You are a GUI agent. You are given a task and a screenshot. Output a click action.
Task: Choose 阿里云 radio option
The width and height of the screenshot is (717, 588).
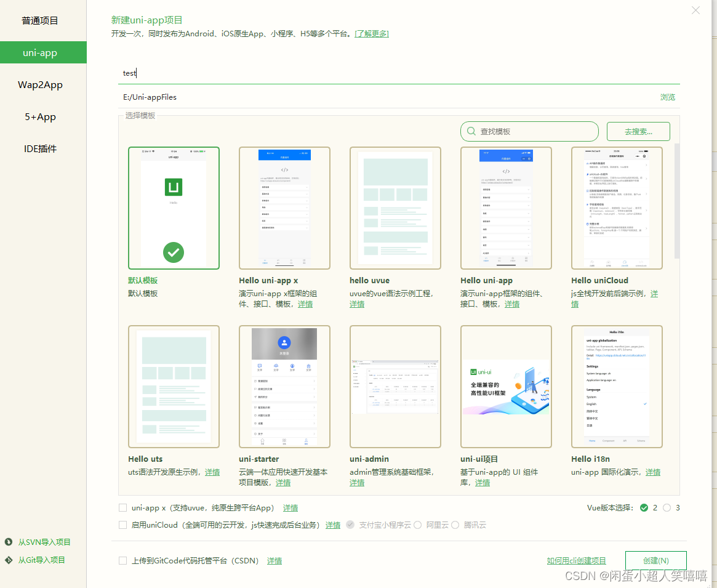[x=417, y=525]
